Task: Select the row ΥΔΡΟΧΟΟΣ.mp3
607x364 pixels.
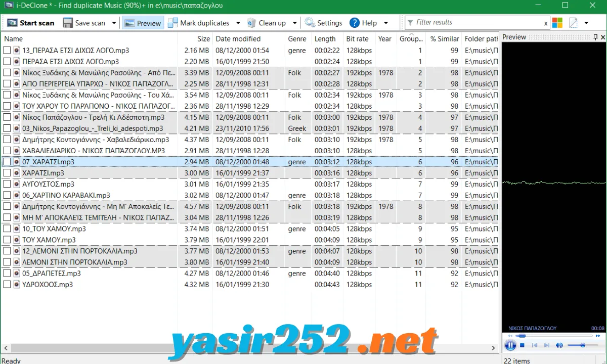Action: pyautogui.click(x=250, y=284)
